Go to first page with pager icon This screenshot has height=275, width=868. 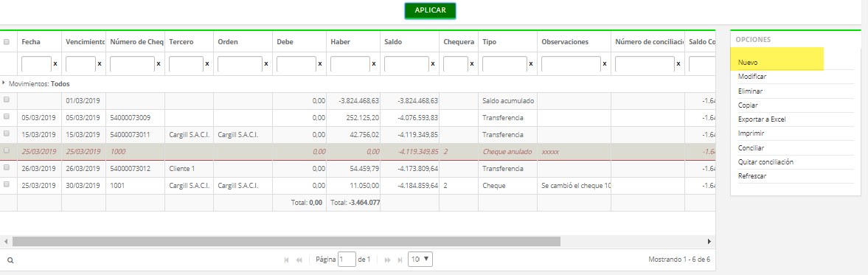tap(286, 260)
